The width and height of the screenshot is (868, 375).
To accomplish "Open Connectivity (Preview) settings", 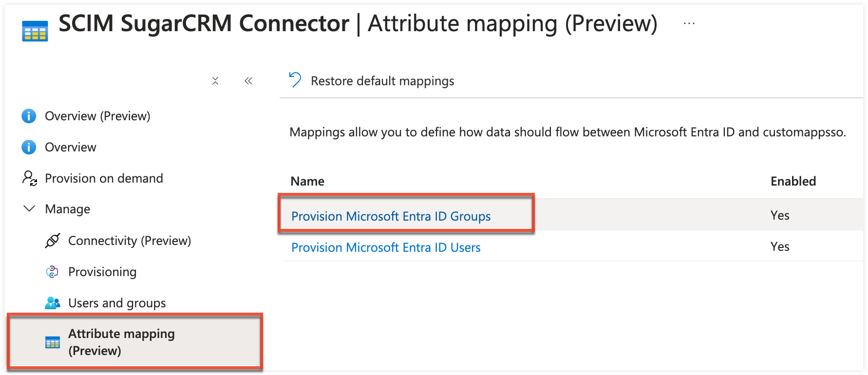I will pos(130,241).
